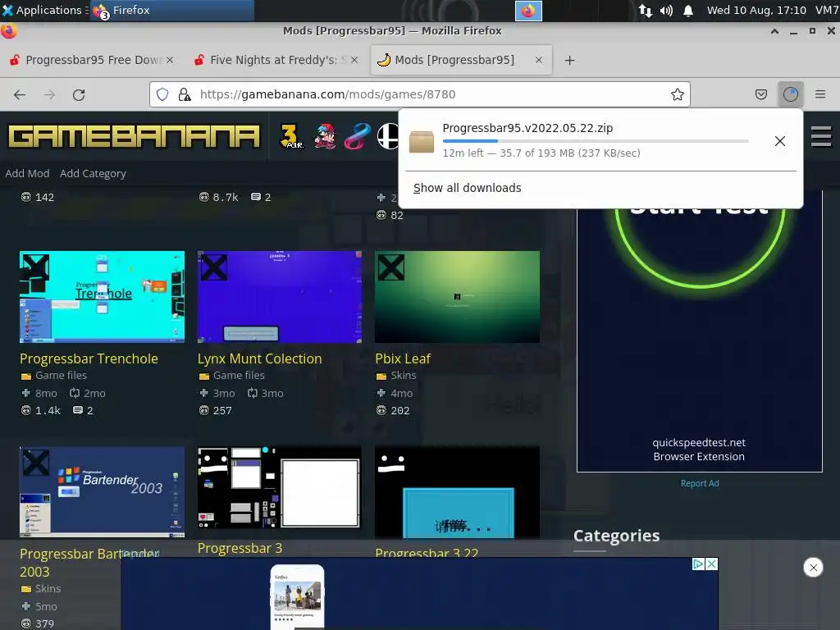Open the blue swirl game icon

pyautogui.click(x=358, y=136)
